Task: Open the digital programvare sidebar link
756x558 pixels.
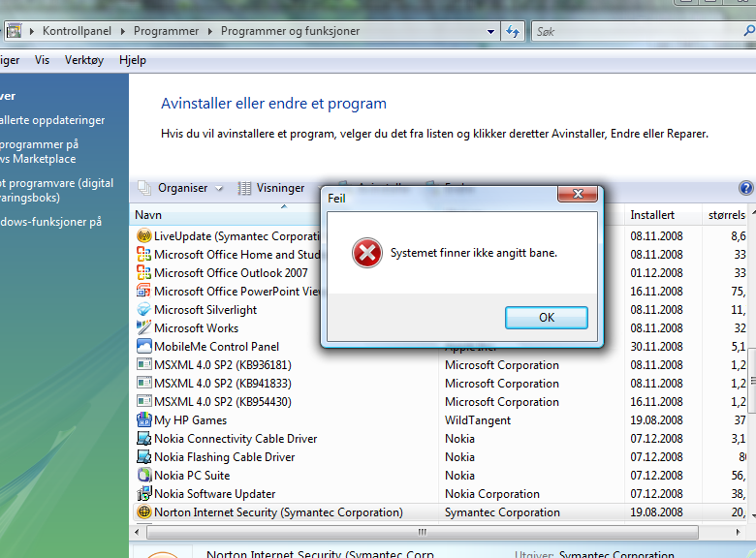Action: pos(57,190)
